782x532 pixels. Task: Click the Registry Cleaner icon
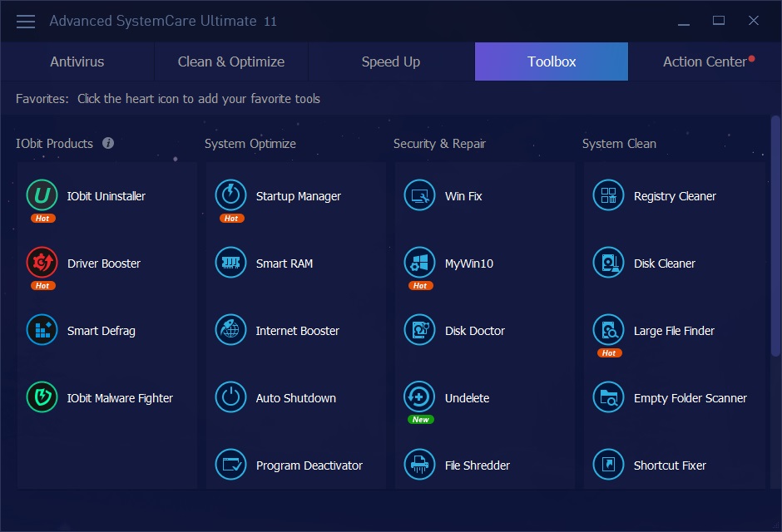[x=608, y=195]
